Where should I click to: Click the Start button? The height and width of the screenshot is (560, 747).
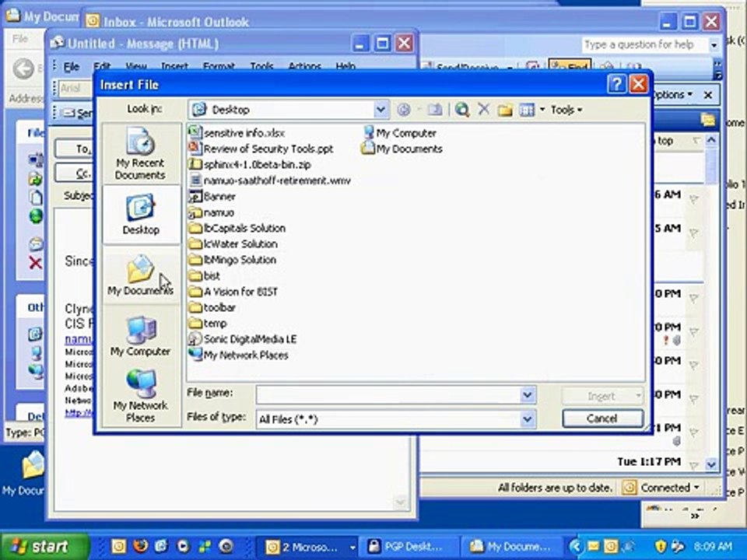45,546
